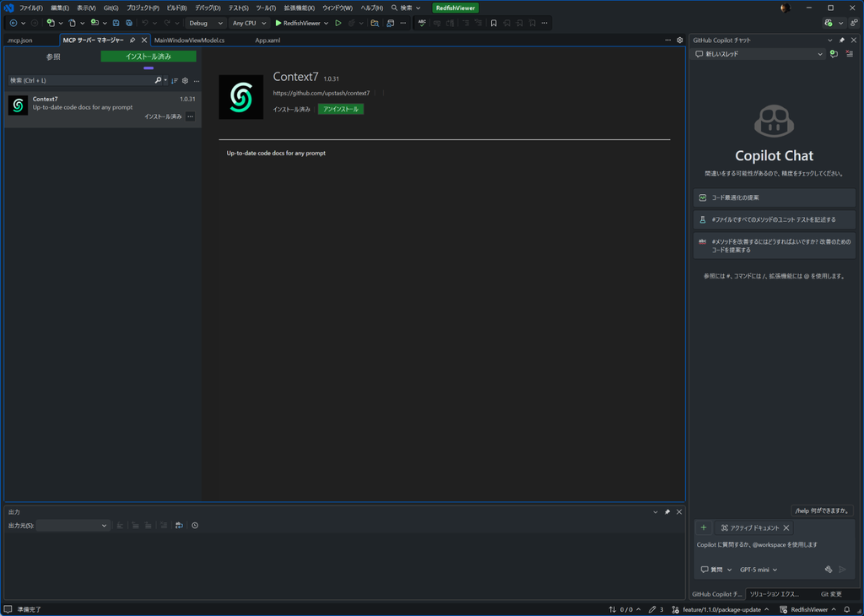Click the Save All toolbar icon
864x616 pixels.
click(129, 23)
